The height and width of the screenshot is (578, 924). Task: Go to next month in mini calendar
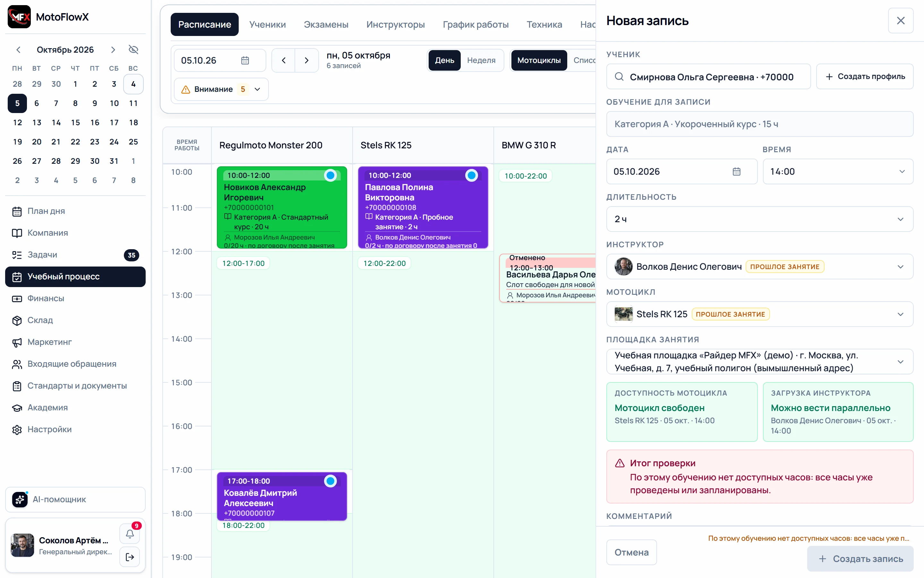point(113,50)
